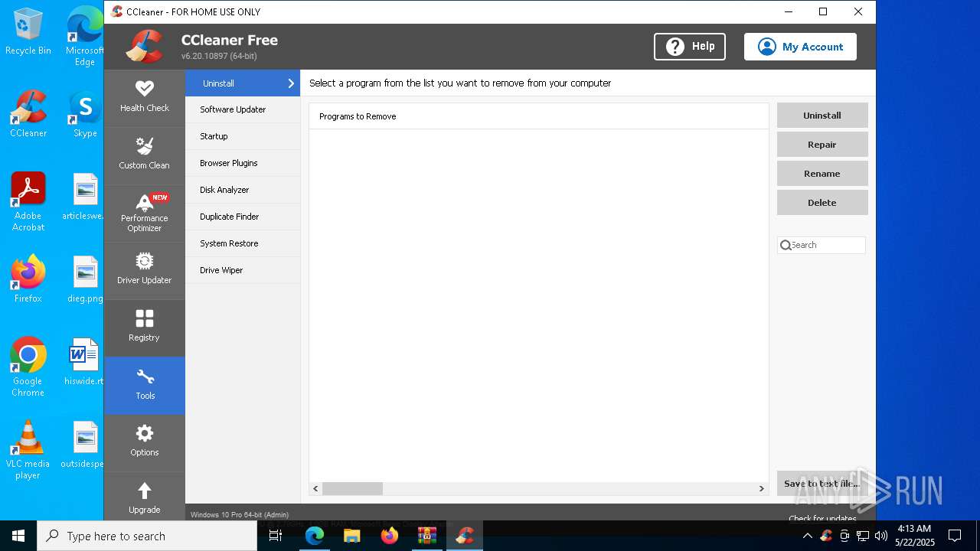Screen dimensions: 980x551
Task: Open the volume control in tray
Action: pyautogui.click(x=881, y=536)
